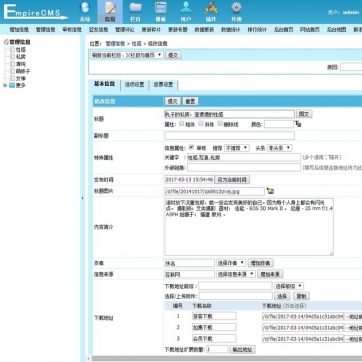Open the 管理评论 submenu item
This screenshot has height=362, width=362.
[x=125, y=30]
